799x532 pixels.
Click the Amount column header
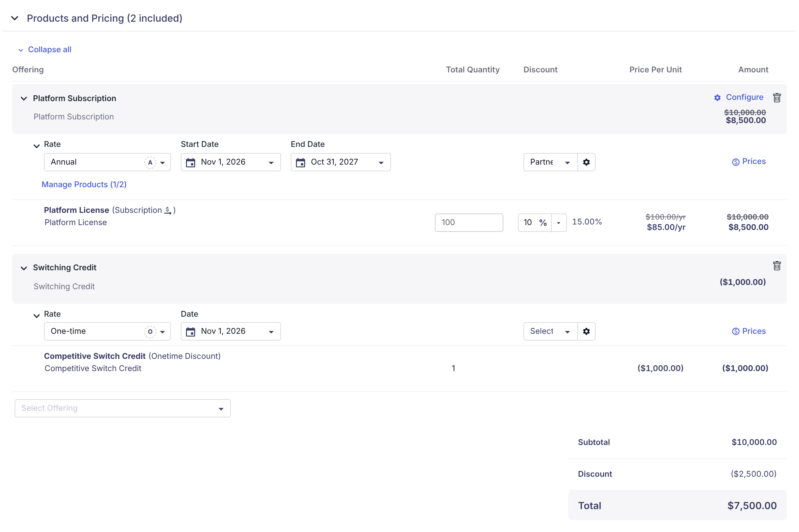point(753,70)
